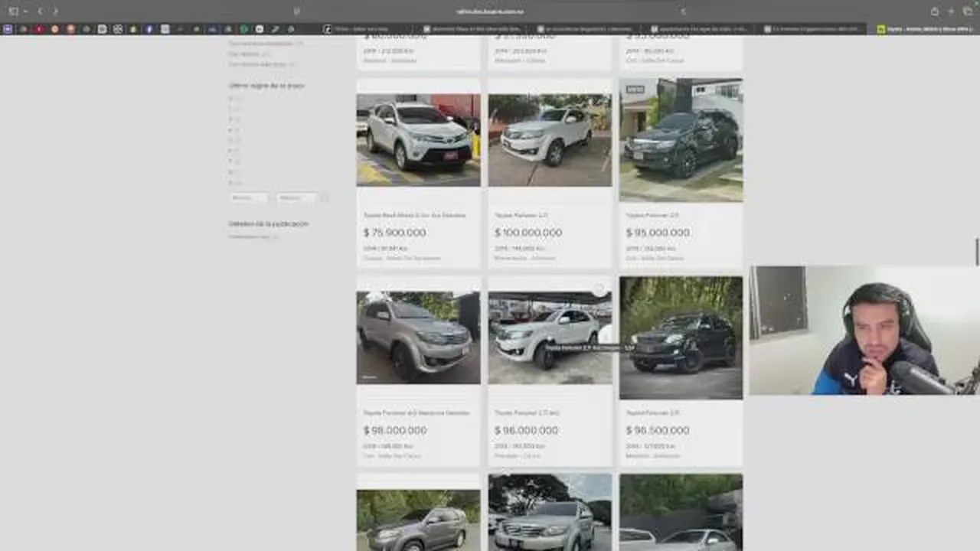The height and width of the screenshot is (551, 980).
Task: Open the $95.000.000 black Fortuner photo
Action: tap(681, 140)
